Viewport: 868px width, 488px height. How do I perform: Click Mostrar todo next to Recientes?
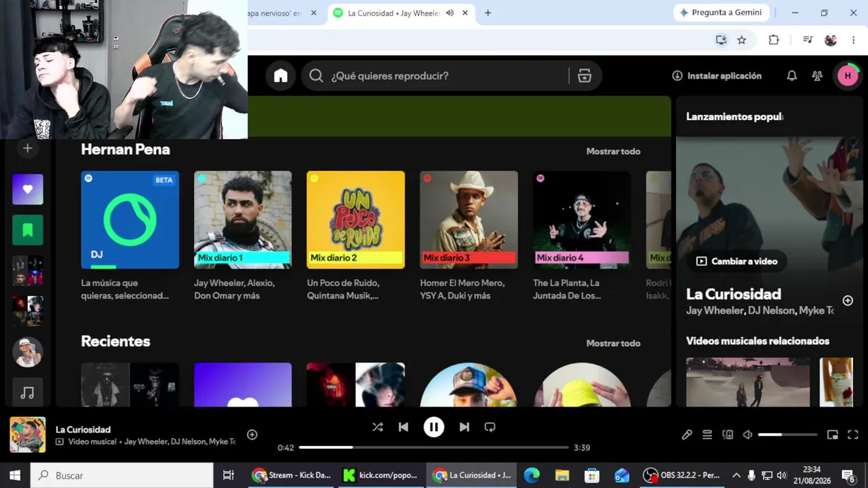(x=613, y=343)
